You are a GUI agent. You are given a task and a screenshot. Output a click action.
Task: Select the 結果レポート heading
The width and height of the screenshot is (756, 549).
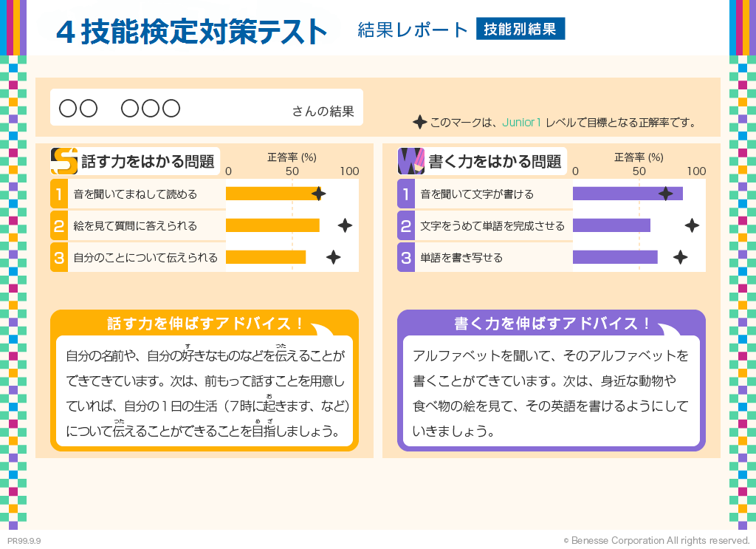[x=413, y=30]
